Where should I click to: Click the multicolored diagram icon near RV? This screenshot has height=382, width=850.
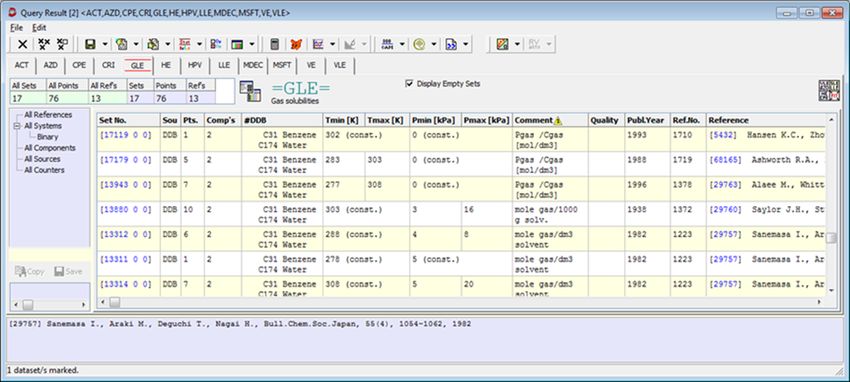coord(503,44)
